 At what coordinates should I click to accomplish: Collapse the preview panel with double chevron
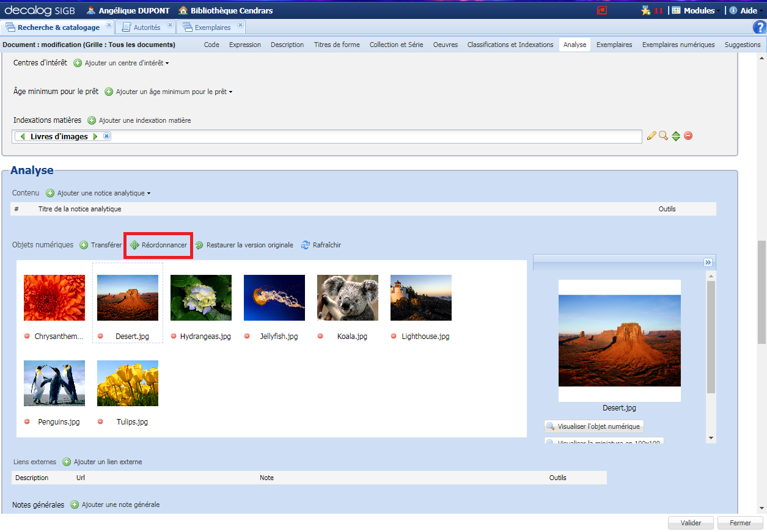coord(708,262)
